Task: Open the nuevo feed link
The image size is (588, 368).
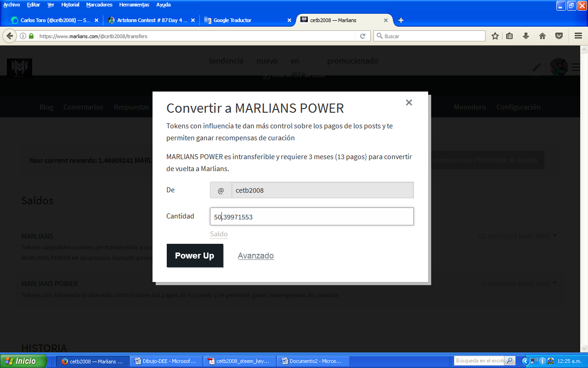Action: 267,61
